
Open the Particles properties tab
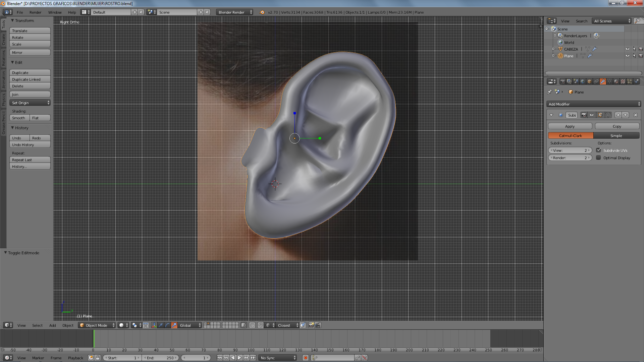(630, 81)
